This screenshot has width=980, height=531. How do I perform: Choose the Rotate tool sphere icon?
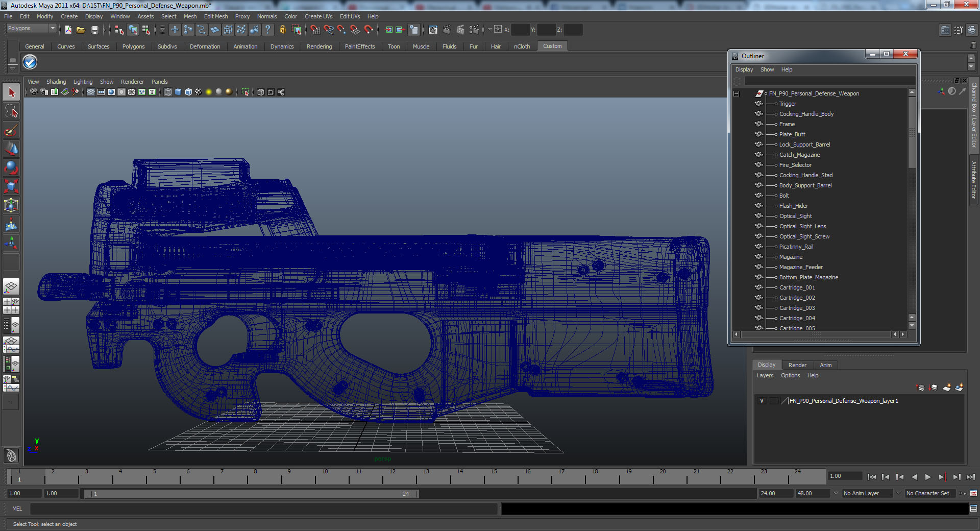tap(11, 167)
